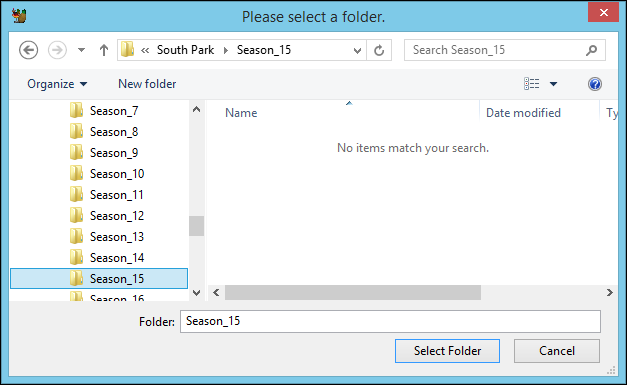Select the highlighted Season_15 tree folder
Viewport: 627px width, 385px height.
(99, 279)
